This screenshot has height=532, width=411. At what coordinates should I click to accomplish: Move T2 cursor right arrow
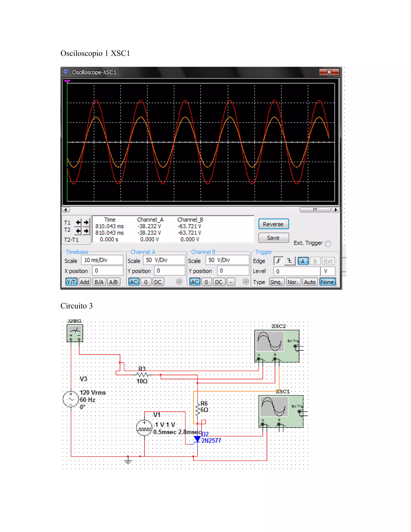point(86,231)
